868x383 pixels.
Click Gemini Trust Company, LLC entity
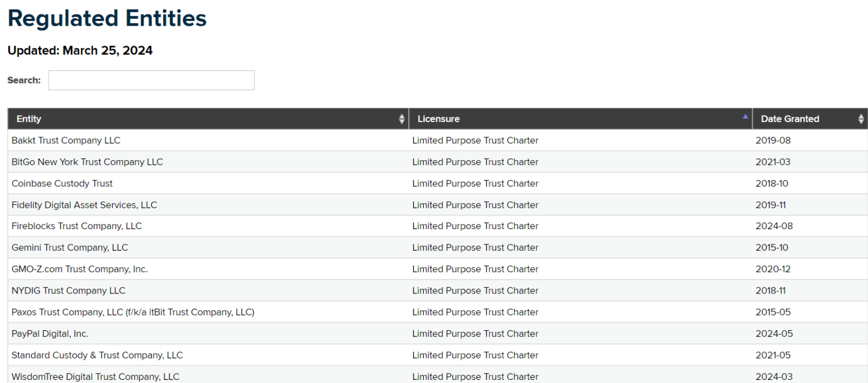[70, 247]
